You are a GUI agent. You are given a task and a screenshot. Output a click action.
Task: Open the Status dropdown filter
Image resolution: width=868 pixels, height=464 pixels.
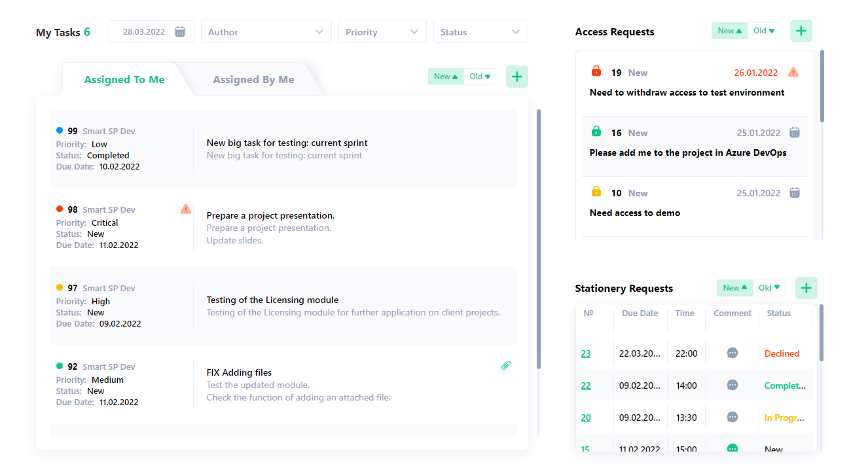coord(480,31)
